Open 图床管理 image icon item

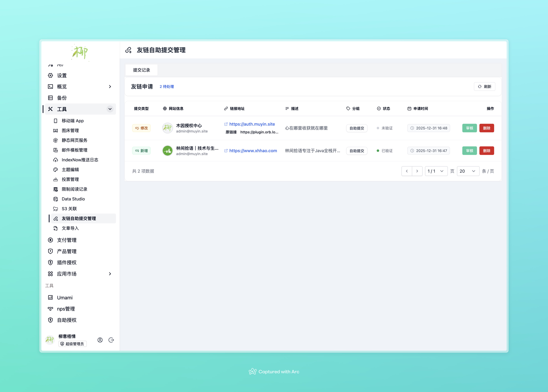[56, 131]
